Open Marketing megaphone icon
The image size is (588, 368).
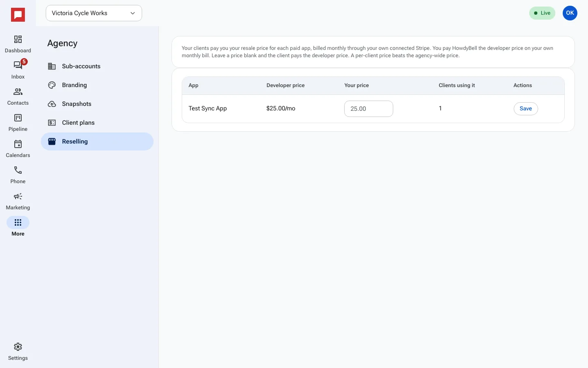coord(18,196)
